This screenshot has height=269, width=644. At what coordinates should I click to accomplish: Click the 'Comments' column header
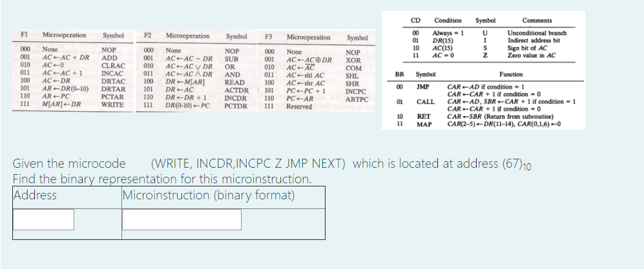point(537,20)
